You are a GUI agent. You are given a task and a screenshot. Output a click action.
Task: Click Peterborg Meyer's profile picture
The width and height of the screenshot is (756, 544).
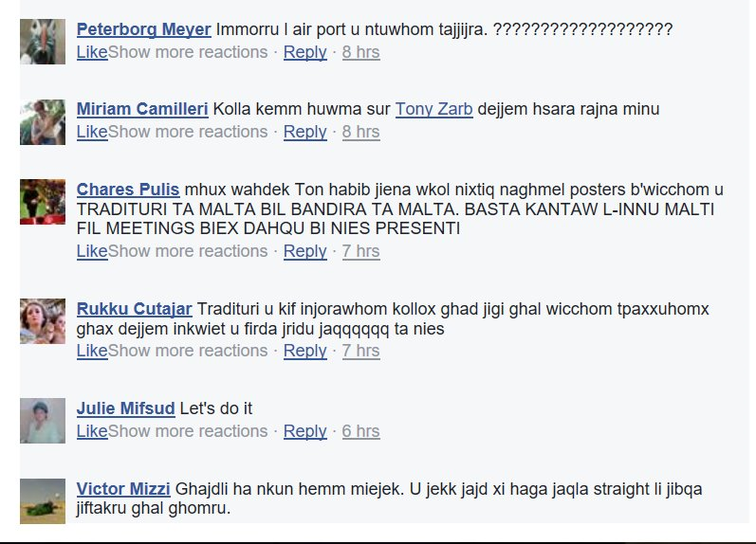click(x=43, y=42)
